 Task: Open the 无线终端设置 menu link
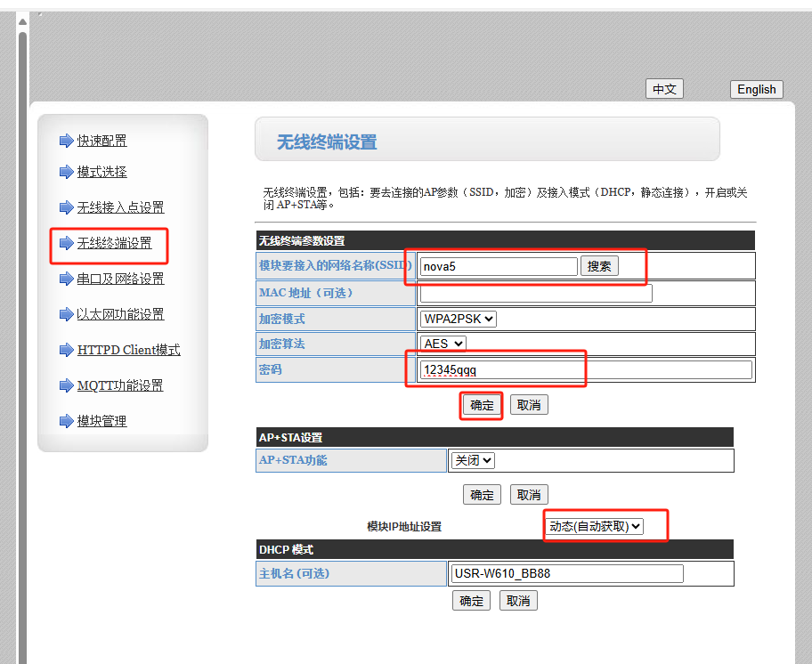click(x=114, y=243)
